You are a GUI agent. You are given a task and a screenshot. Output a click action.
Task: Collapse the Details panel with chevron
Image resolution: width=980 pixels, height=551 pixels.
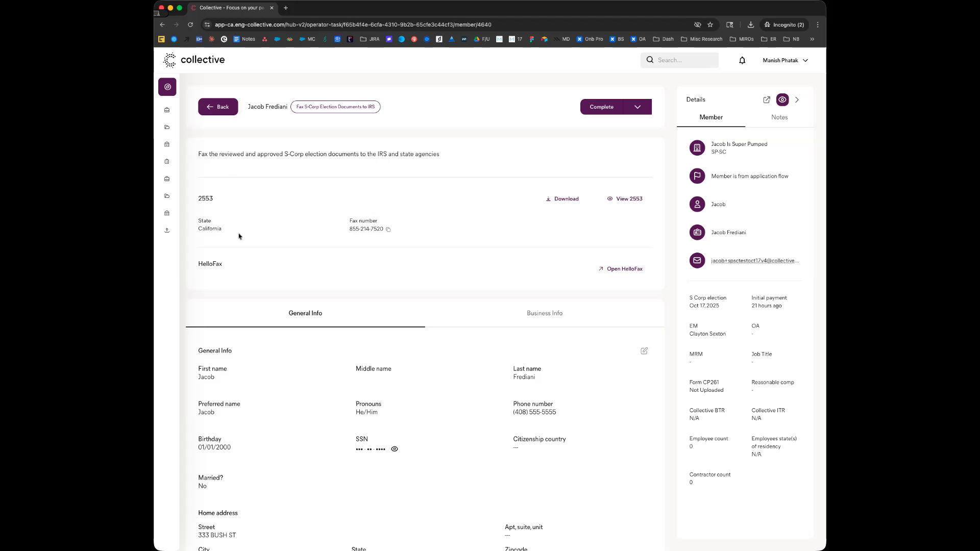click(x=797, y=100)
